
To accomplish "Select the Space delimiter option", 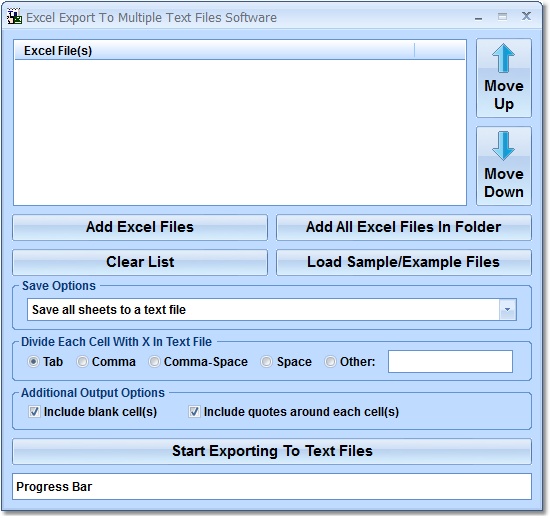I will 267,362.
